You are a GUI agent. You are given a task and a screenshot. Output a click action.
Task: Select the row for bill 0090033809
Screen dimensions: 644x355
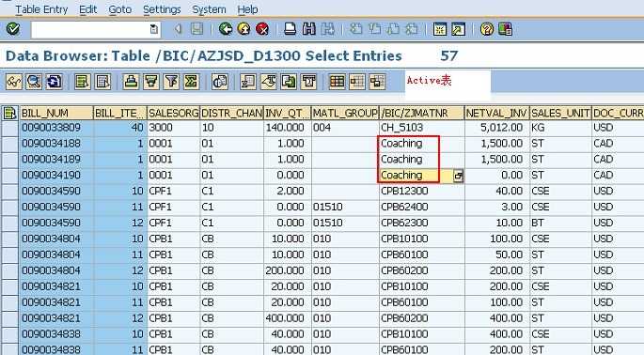point(9,128)
